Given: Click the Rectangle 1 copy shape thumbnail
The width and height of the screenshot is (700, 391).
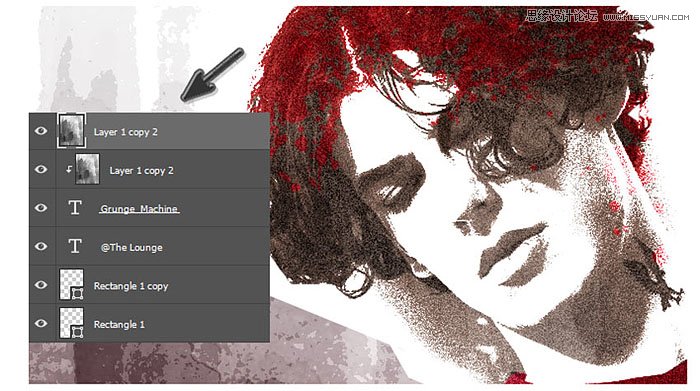Looking at the screenshot, I should click(x=71, y=284).
